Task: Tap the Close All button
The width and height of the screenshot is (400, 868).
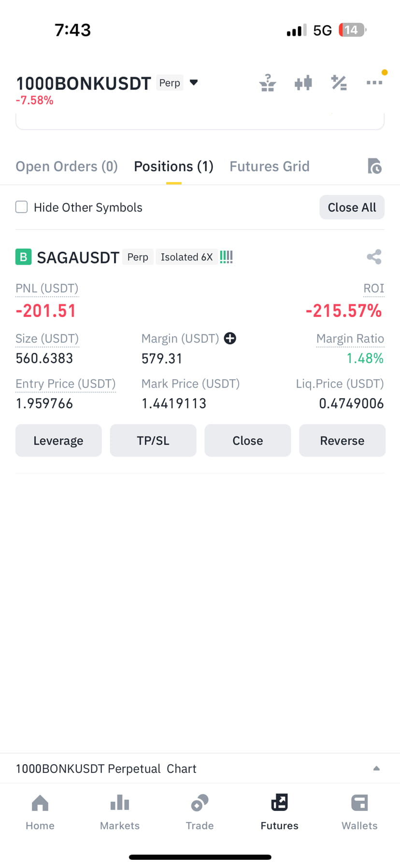Action: pyautogui.click(x=352, y=207)
